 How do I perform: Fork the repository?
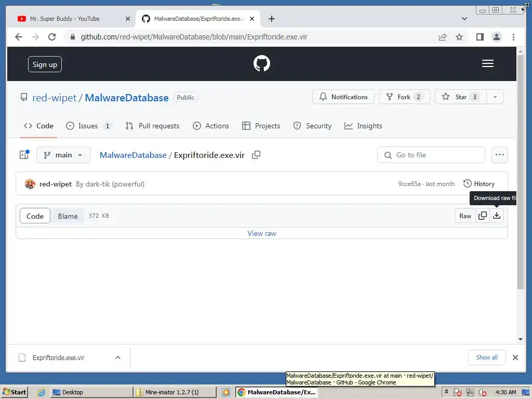coord(404,97)
